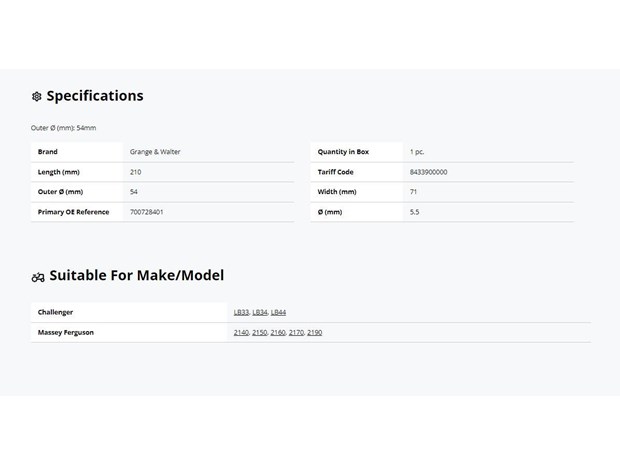
Task: Open the Massey Ferguson 2150 link
Action: pyautogui.click(x=259, y=333)
